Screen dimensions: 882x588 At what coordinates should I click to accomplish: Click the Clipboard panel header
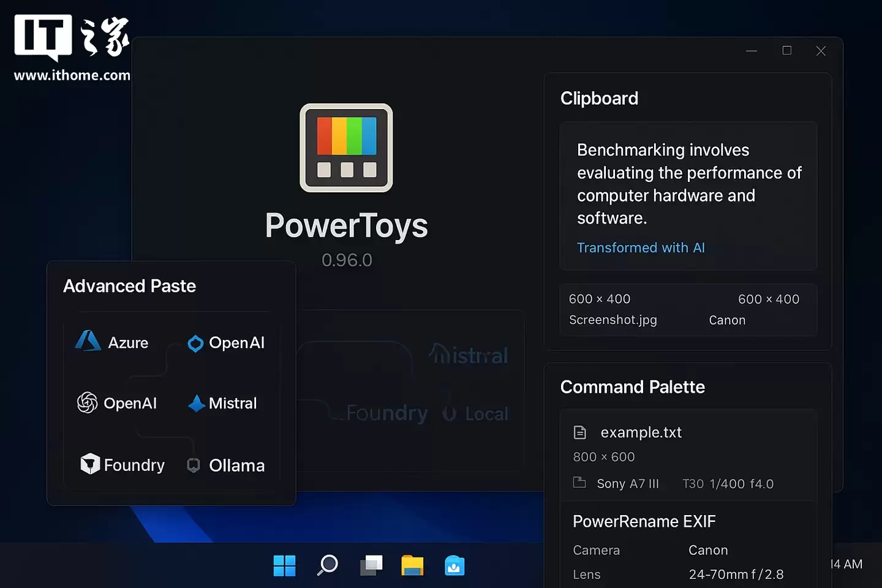tap(599, 98)
